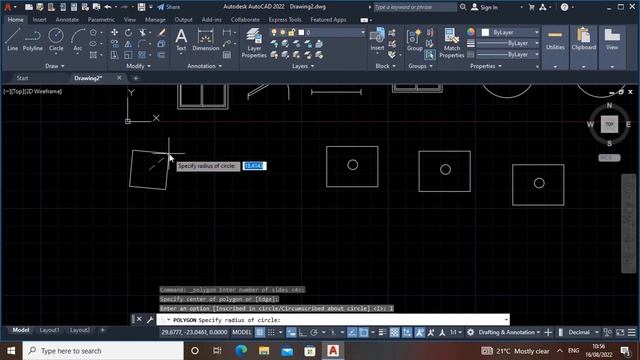The image size is (640, 360).
Task: Click the radius value input field
Action: [254, 166]
